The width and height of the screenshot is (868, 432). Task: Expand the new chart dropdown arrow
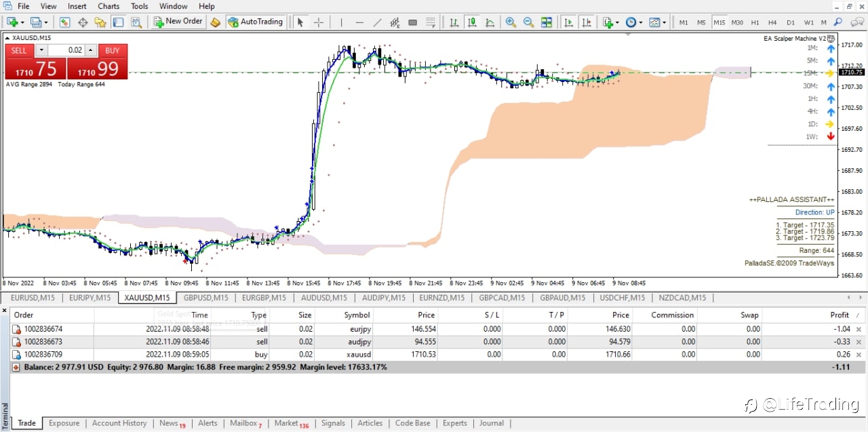22,22
